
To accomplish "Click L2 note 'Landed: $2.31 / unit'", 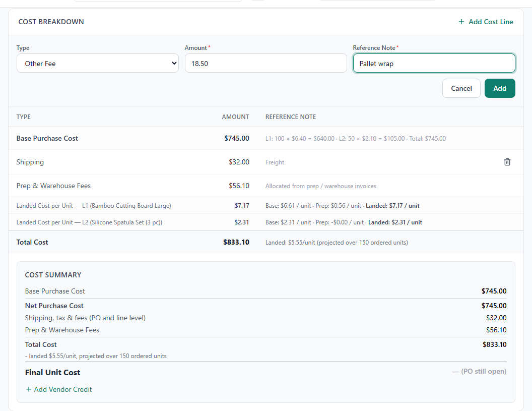I will click(x=395, y=222).
